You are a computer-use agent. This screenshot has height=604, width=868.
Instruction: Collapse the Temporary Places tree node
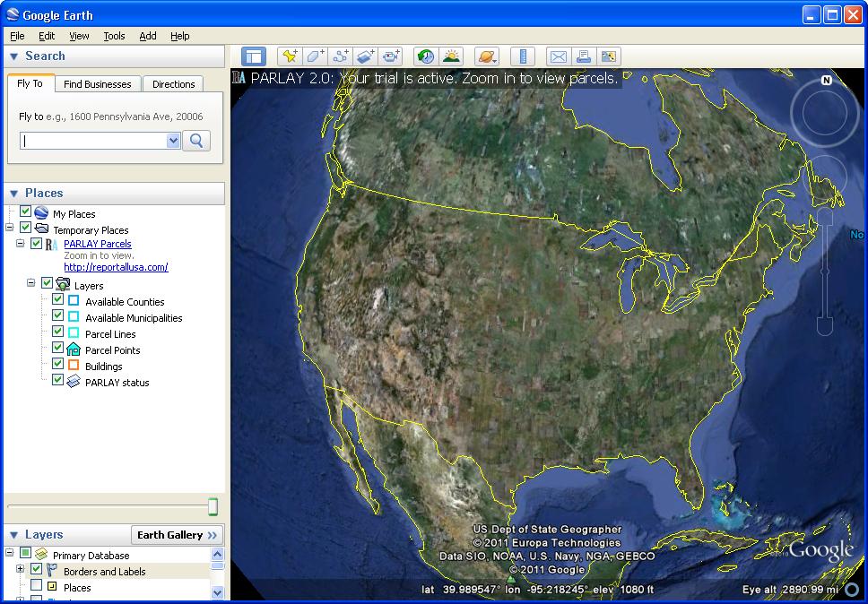click(9, 228)
